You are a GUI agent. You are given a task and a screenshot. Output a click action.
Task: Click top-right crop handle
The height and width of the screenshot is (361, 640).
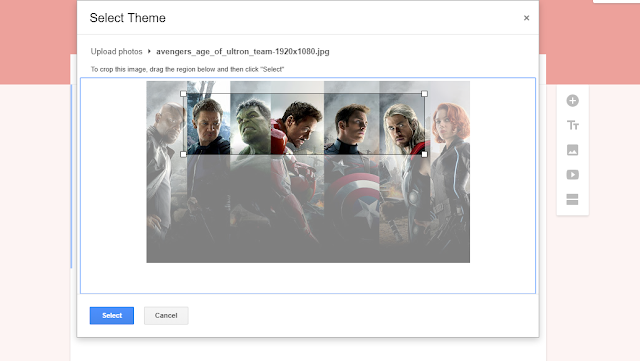[424, 94]
